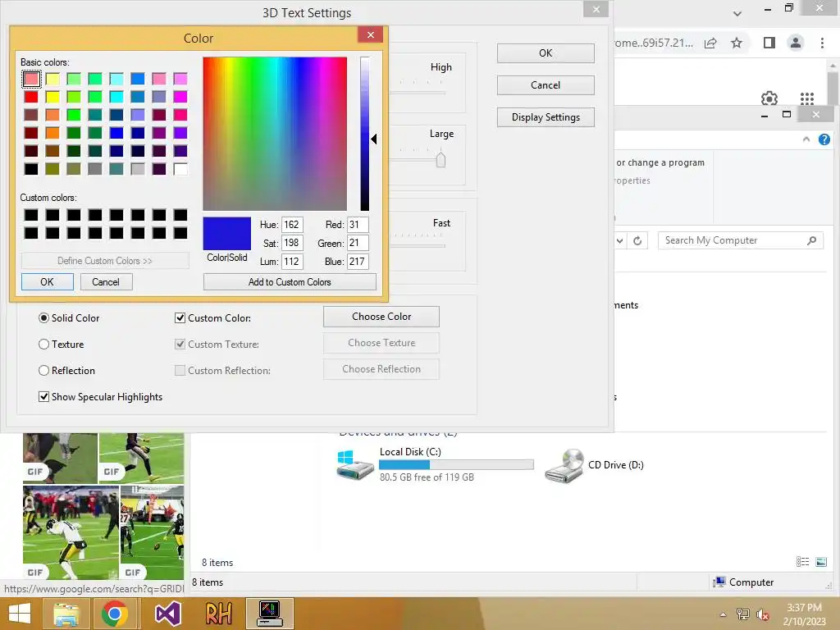Viewport: 840px width, 630px height.
Task: Open Chrome three-dot menu
Action: point(822,43)
